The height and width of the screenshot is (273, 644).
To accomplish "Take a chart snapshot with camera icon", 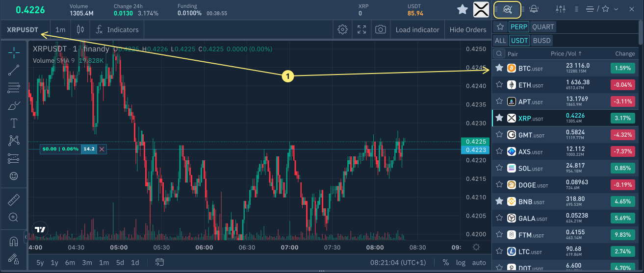I will (380, 29).
